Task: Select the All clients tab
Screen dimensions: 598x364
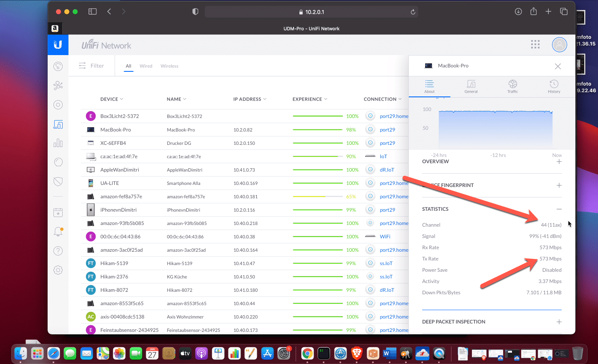Action: coord(129,66)
